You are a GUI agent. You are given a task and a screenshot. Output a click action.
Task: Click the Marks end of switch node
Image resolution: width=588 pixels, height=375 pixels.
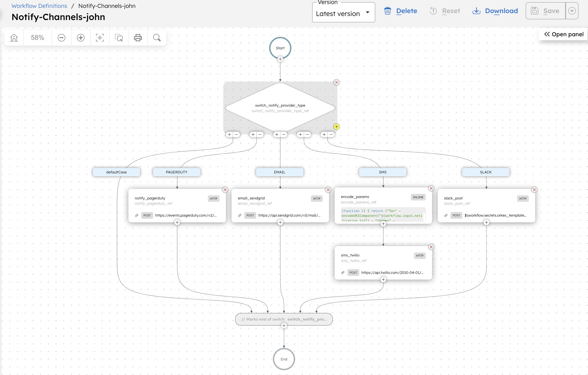coord(284,319)
